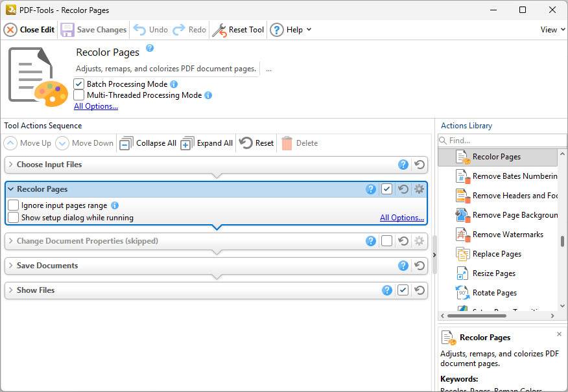
Task: Enable Multi-Threaded Processing Mode checkbox
Action: coord(79,95)
